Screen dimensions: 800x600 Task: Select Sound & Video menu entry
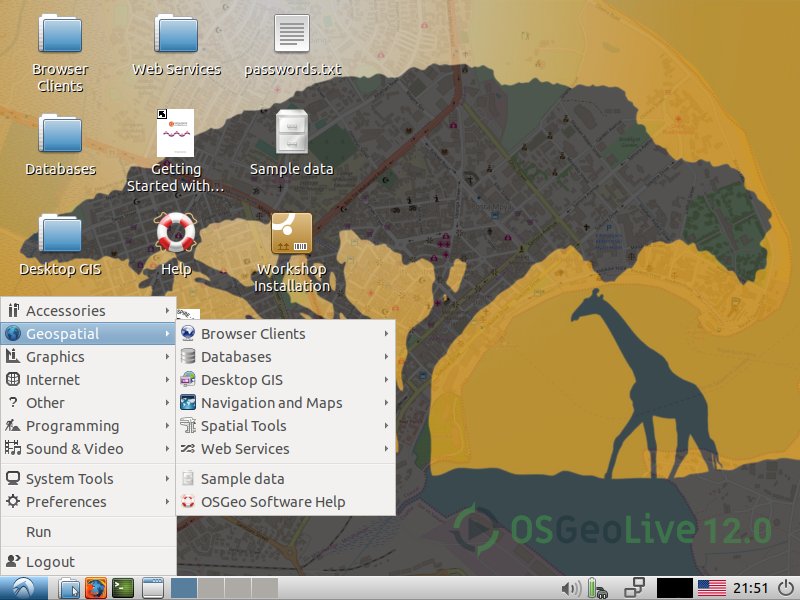click(x=88, y=448)
